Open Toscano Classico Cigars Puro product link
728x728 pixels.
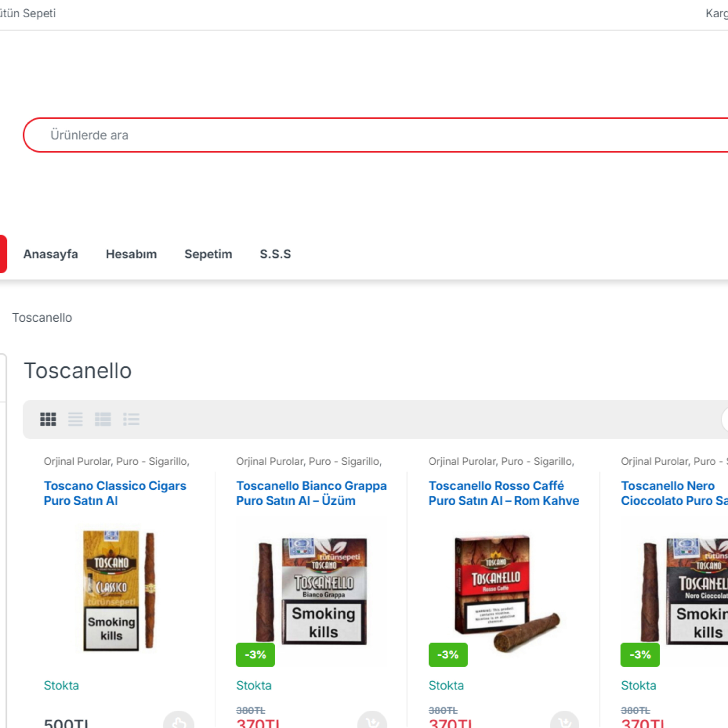[115, 493]
